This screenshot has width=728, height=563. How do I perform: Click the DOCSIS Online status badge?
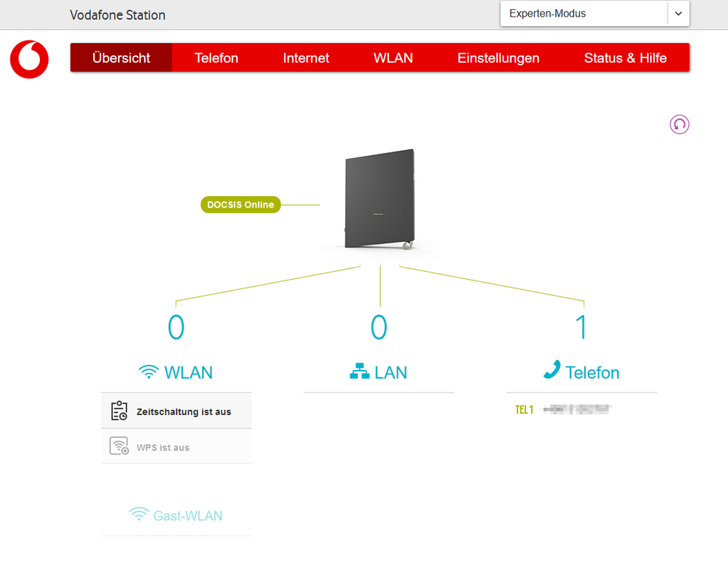[240, 205]
